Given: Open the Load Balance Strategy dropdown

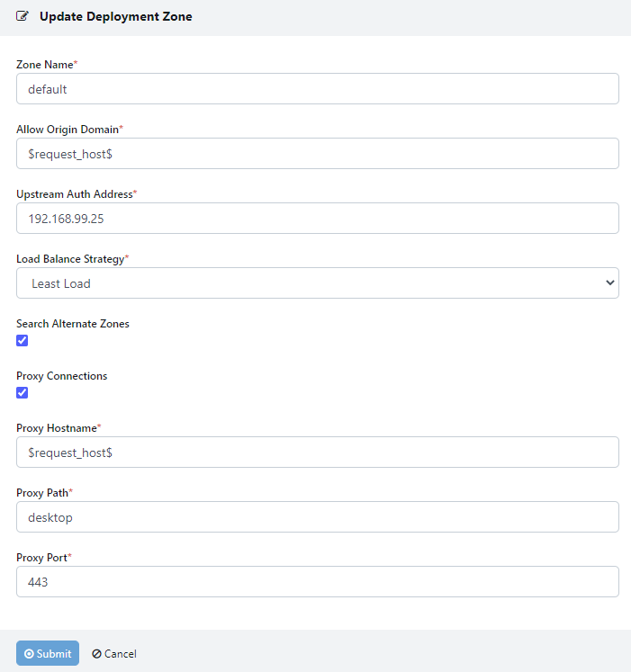Looking at the screenshot, I should point(317,283).
